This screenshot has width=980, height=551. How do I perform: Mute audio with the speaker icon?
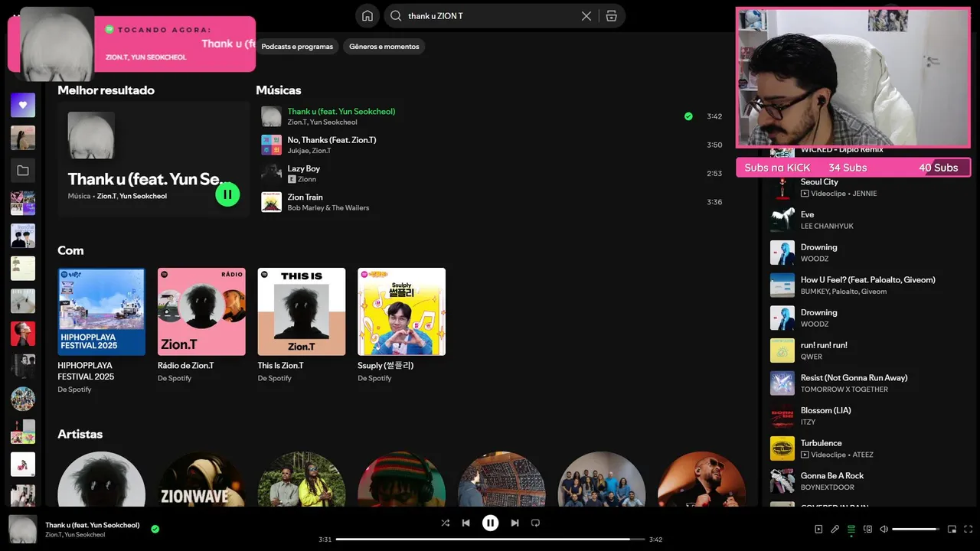[x=884, y=529]
